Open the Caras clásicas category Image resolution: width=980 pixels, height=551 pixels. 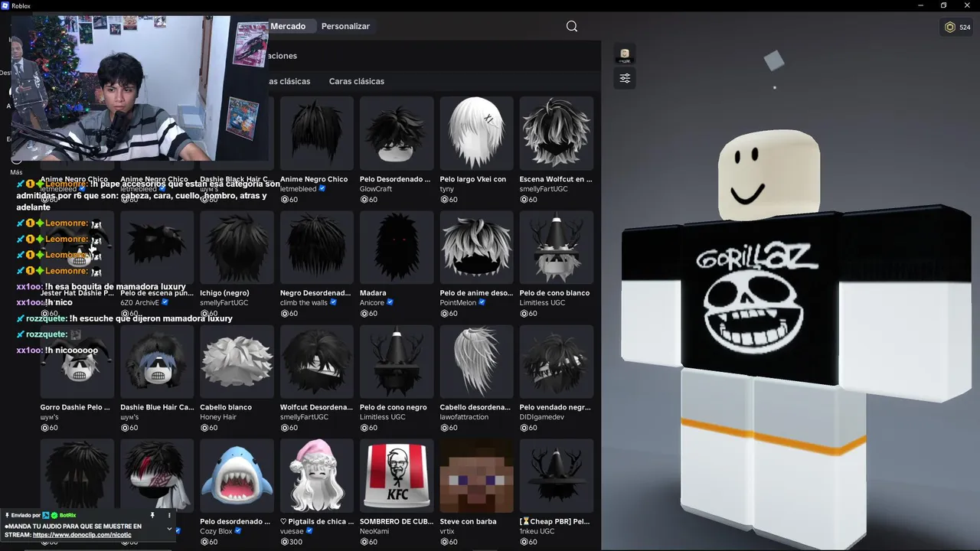357,81
